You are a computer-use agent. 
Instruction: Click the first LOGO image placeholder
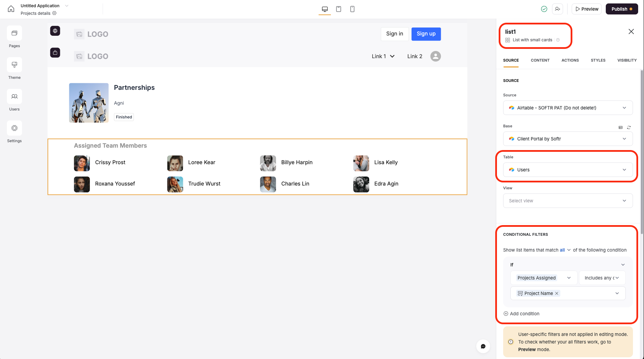pyautogui.click(x=79, y=34)
